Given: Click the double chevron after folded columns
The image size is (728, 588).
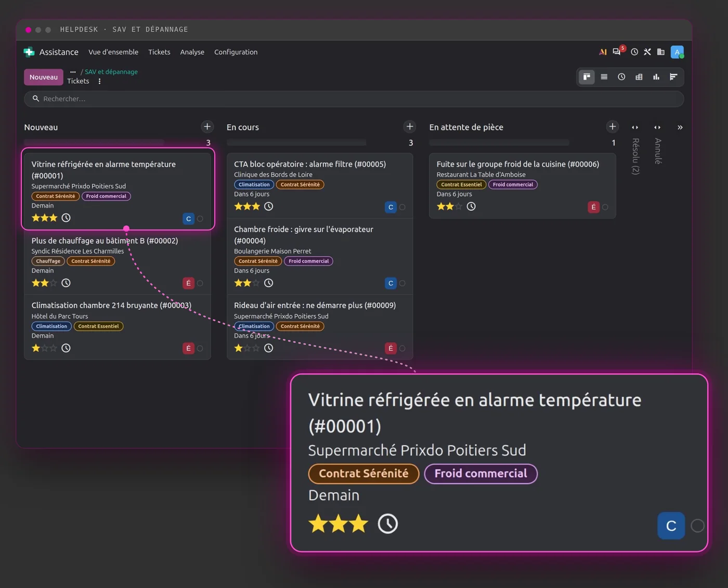Looking at the screenshot, I should pos(680,127).
